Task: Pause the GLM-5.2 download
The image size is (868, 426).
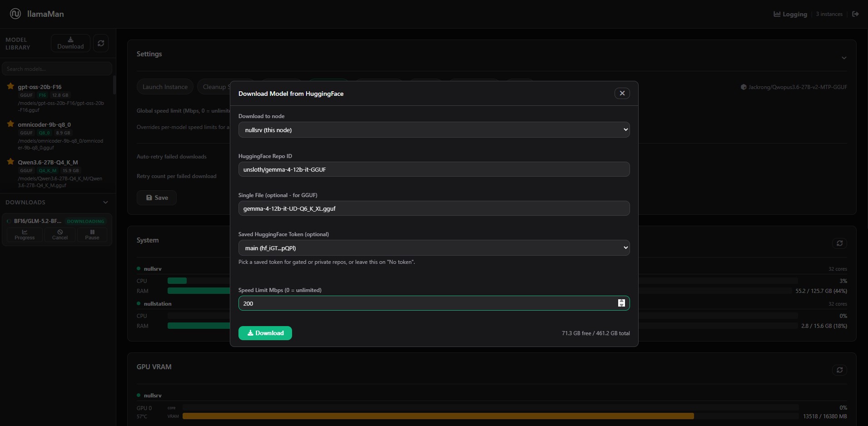Action: (x=92, y=234)
